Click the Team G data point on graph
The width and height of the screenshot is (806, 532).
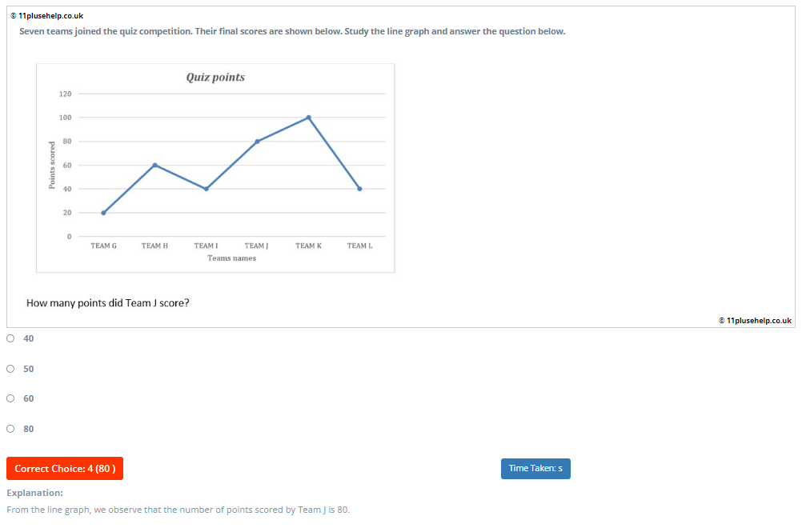[103, 213]
